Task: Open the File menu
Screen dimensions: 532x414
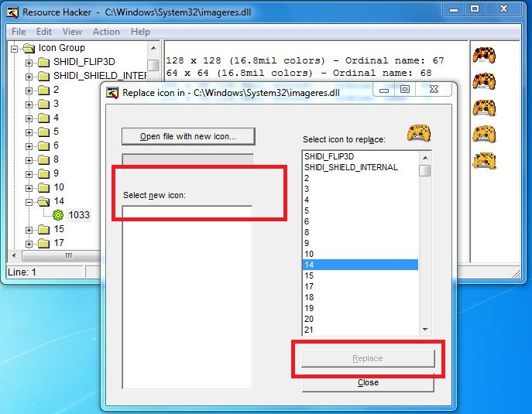Action: click(19, 32)
